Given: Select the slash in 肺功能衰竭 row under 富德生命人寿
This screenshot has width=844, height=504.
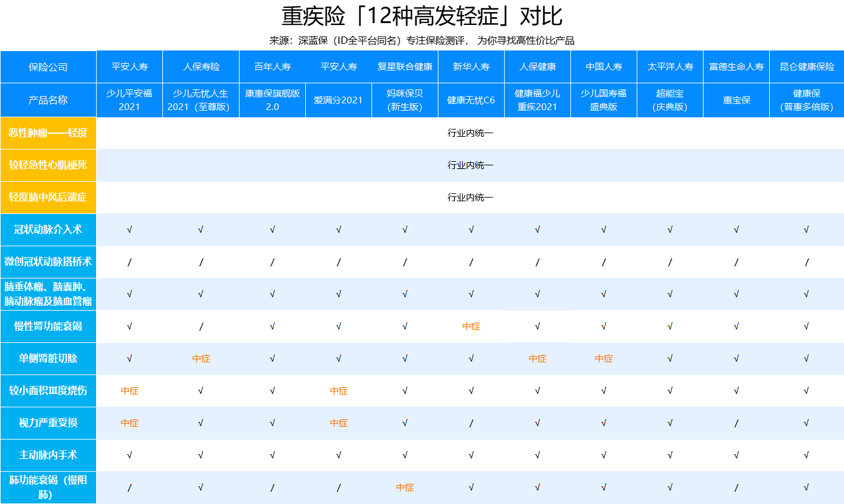Looking at the screenshot, I should tap(736, 488).
